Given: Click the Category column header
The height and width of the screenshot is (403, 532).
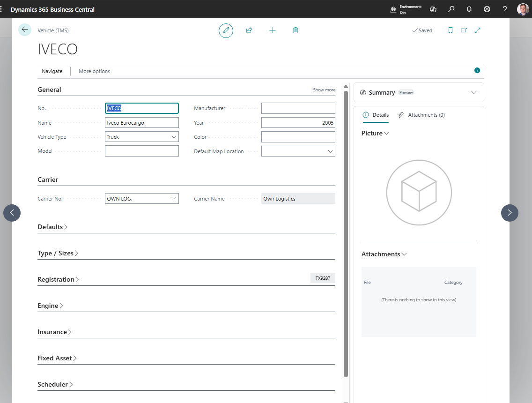Looking at the screenshot, I should click(x=453, y=283).
